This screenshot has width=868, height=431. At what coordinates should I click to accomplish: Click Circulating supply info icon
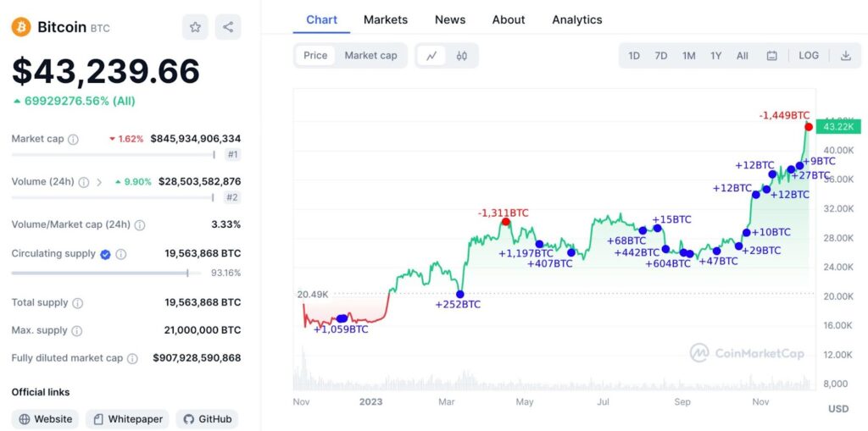pyautogui.click(x=121, y=254)
